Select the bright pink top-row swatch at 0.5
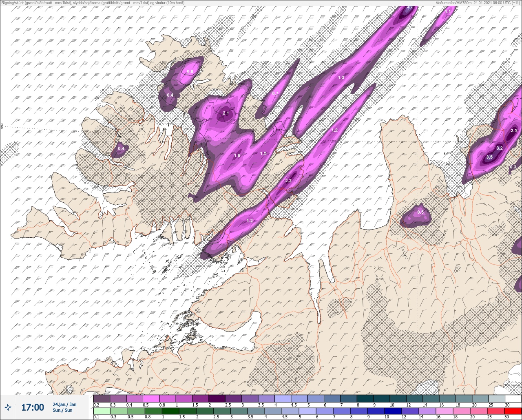This screenshot has height=420, width=522. (x=151, y=398)
